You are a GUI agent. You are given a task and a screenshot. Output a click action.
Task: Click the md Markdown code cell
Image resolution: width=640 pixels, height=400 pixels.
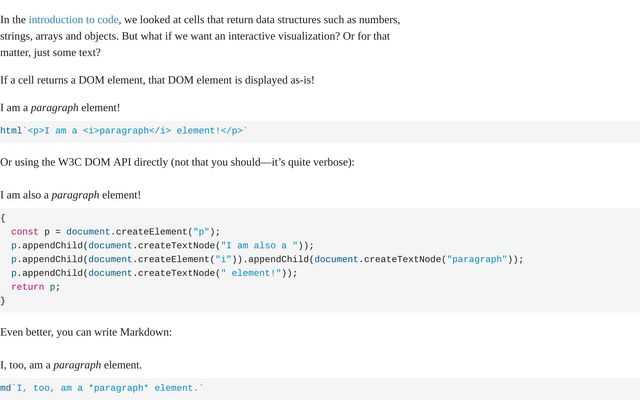102,387
